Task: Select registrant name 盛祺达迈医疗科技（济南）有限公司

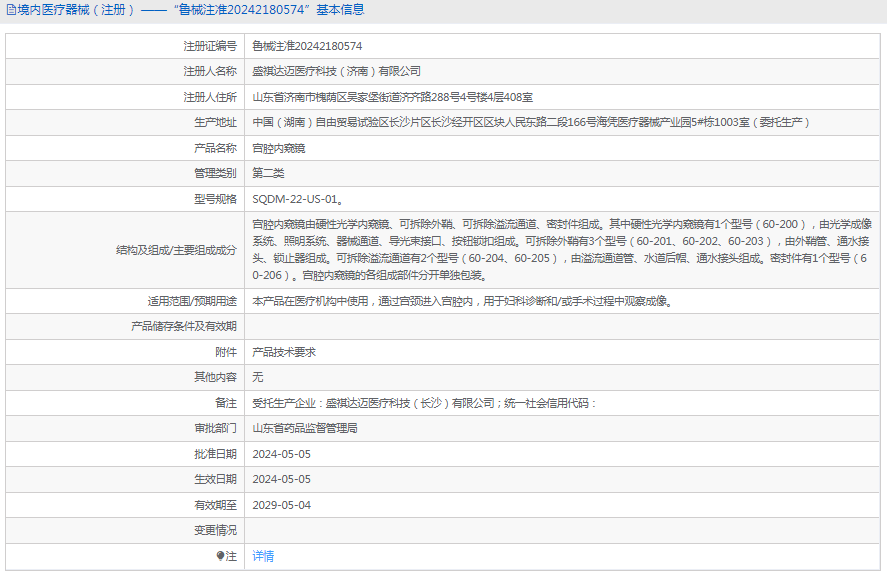Action: (337, 71)
